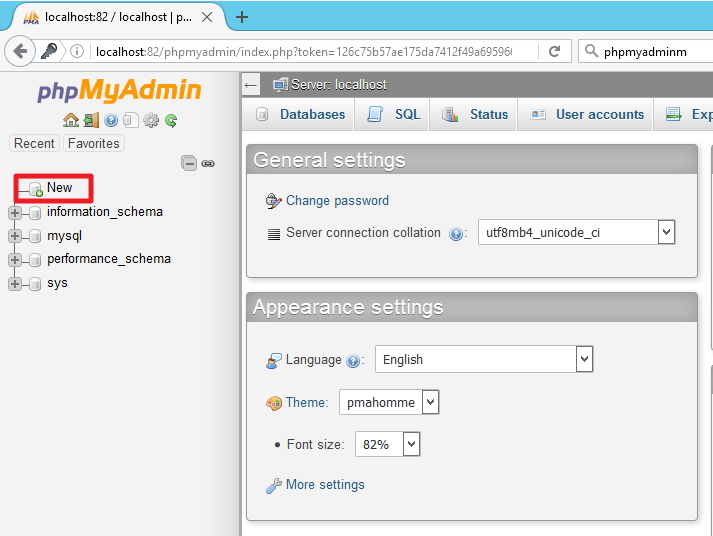Click the site information icon

pos(77,51)
